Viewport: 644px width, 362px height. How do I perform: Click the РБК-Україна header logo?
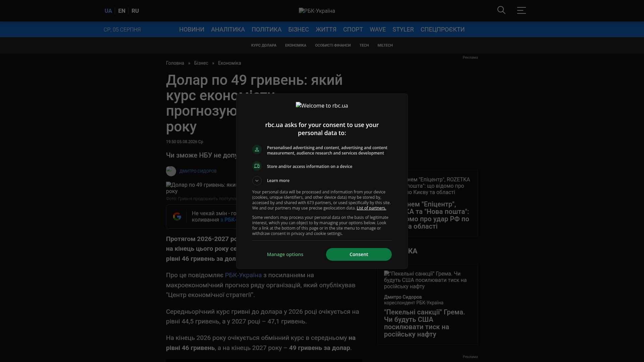317,11
